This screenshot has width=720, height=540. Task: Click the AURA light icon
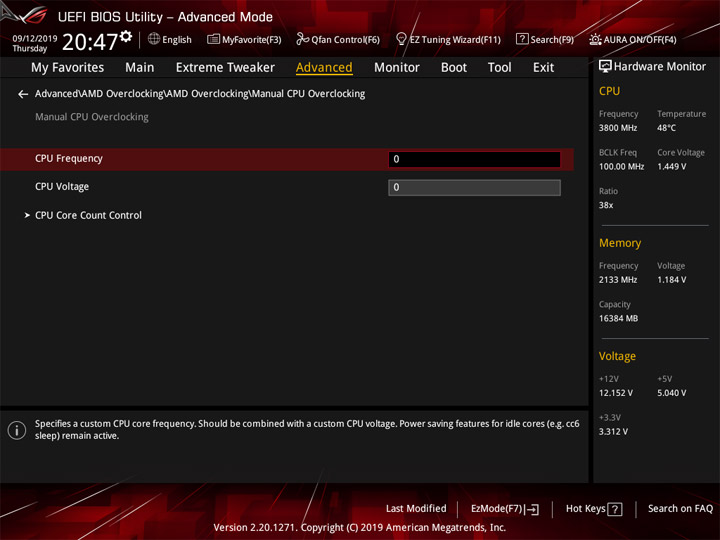(595, 39)
